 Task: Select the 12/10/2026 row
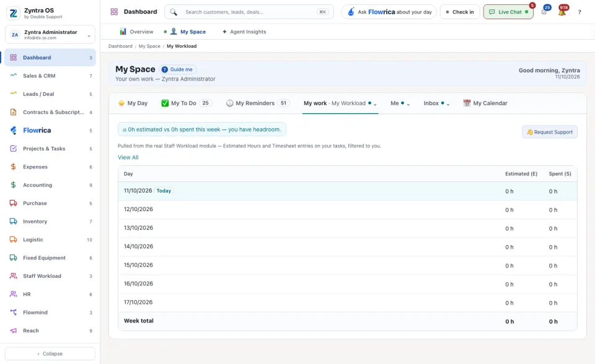click(x=348, y=210)
